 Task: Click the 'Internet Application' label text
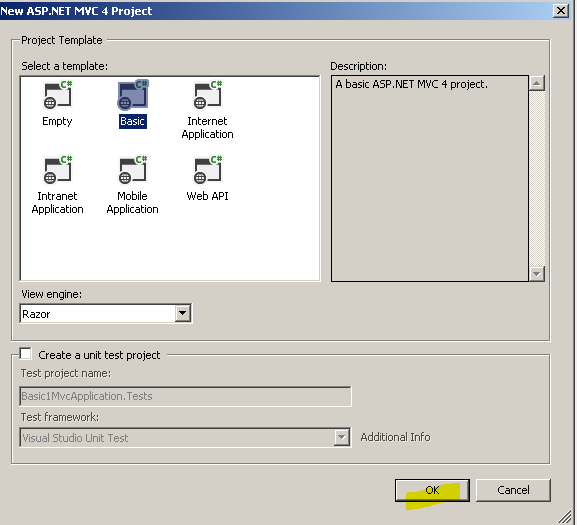coord(208,128)
